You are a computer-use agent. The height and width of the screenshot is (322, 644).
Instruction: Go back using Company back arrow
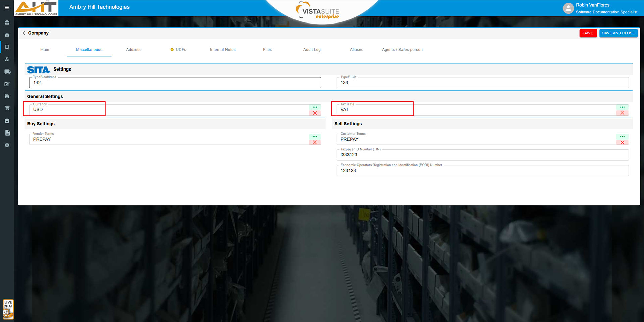pos(24,33)
